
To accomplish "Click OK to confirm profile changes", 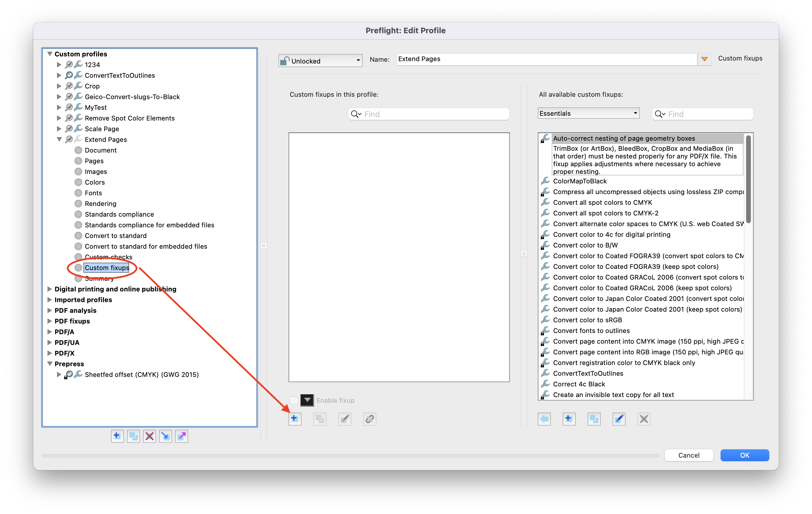I will [745, 455].
